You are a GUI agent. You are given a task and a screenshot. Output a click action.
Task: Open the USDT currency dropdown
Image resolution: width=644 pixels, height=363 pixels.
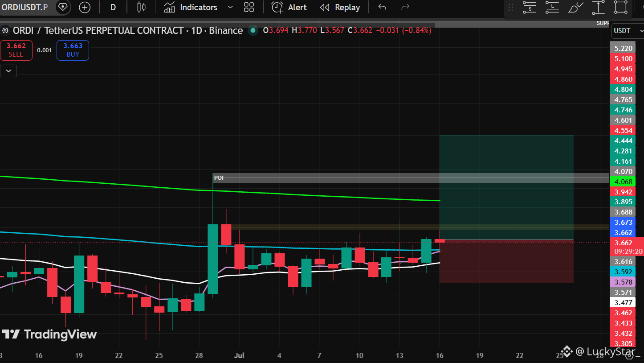[628, 31]
